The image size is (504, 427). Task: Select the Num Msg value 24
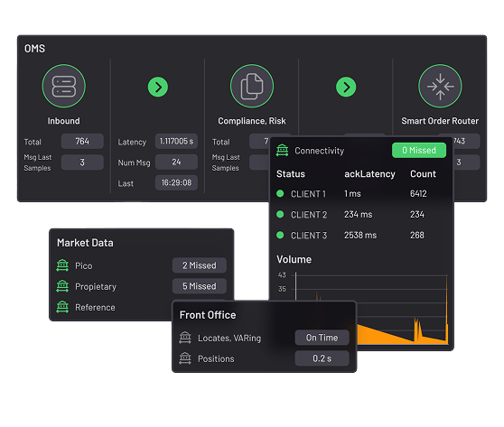click(x=176, y=162)
